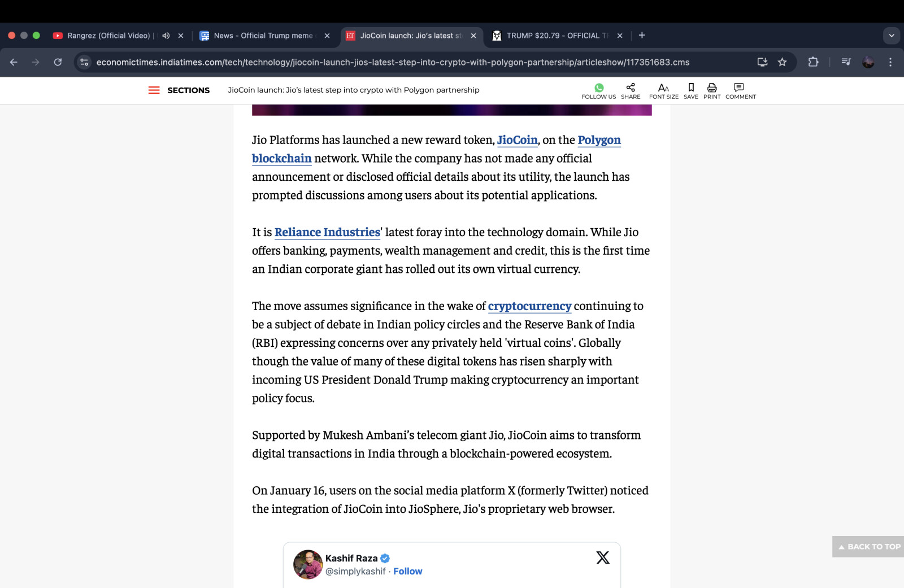Image resolution: width=904 pixels, height=588 pixels.
Task: Open Kashif Raza profile picture
Action: coord(308,564)
